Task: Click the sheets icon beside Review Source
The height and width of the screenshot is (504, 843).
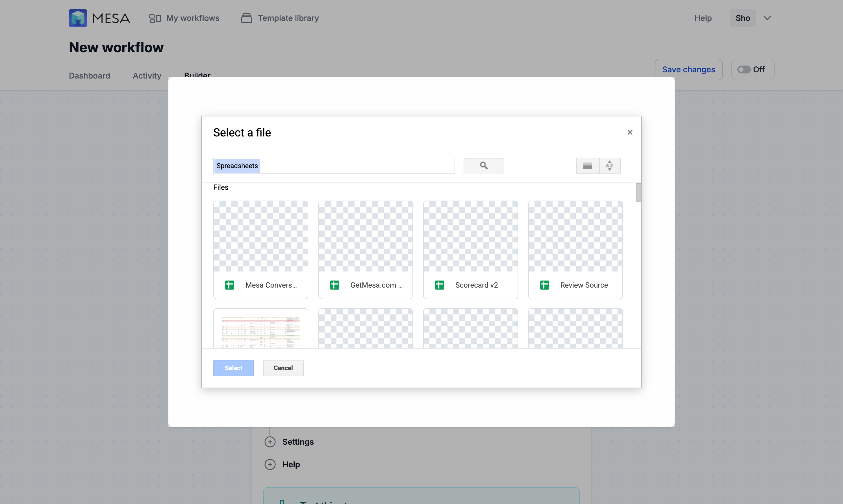Action: coord(544,285)
